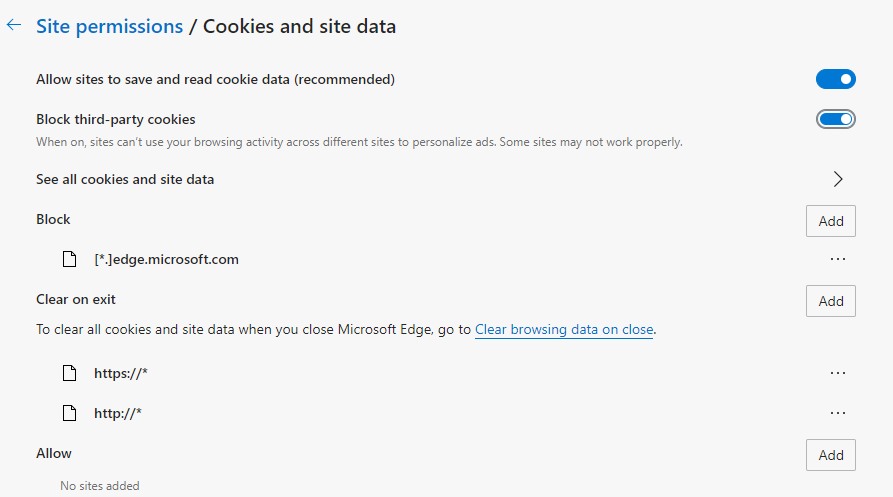Select the [*.]edge.microsoft.com blocked entry
Image resolution: width=893 pixels, height=497 pixels.
pos(166,260)
